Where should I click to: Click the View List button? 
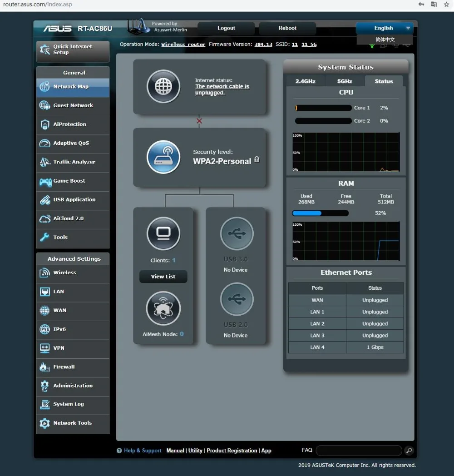163,277
